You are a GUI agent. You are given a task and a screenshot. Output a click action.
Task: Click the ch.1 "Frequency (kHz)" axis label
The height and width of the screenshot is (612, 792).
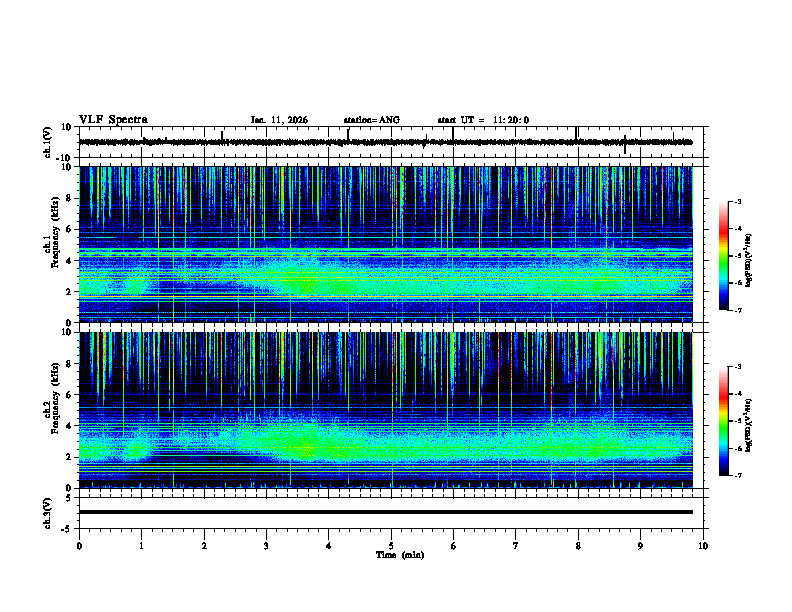pos(56,233)
